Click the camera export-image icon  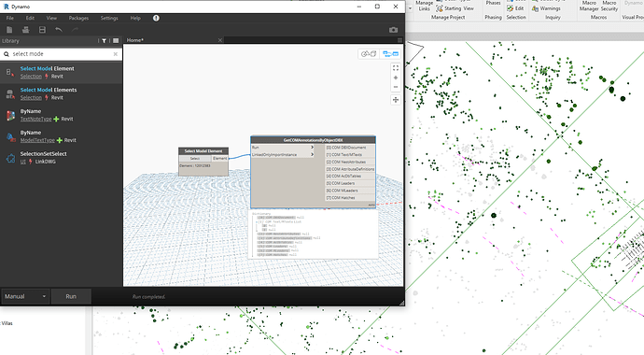tap(393, 30)
